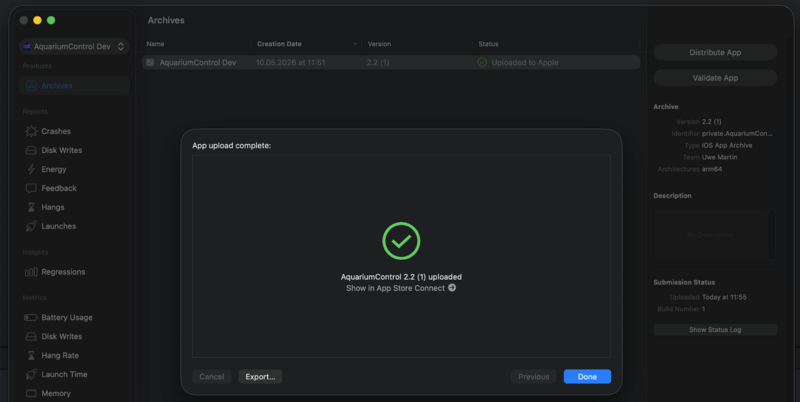Viewport: 800px width, 402px height.
Task: Click the Disk Writes metrics icon
Action: [31, 336]
